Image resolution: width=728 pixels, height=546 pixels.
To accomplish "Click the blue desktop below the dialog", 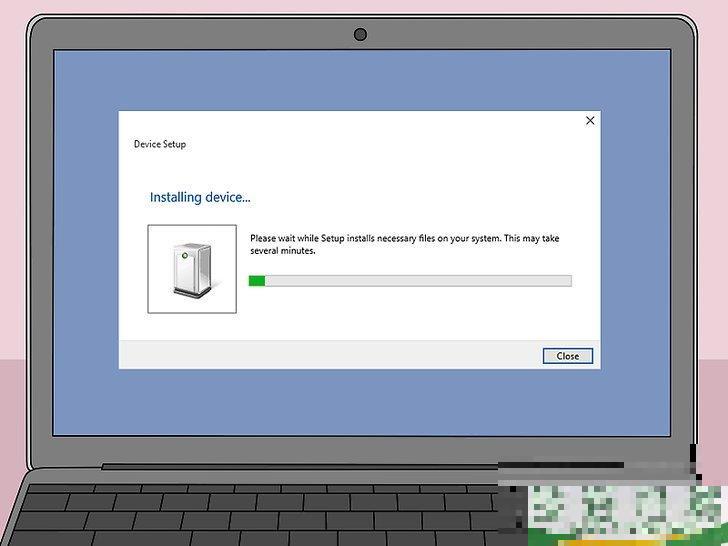I will (x=360, y=400).
